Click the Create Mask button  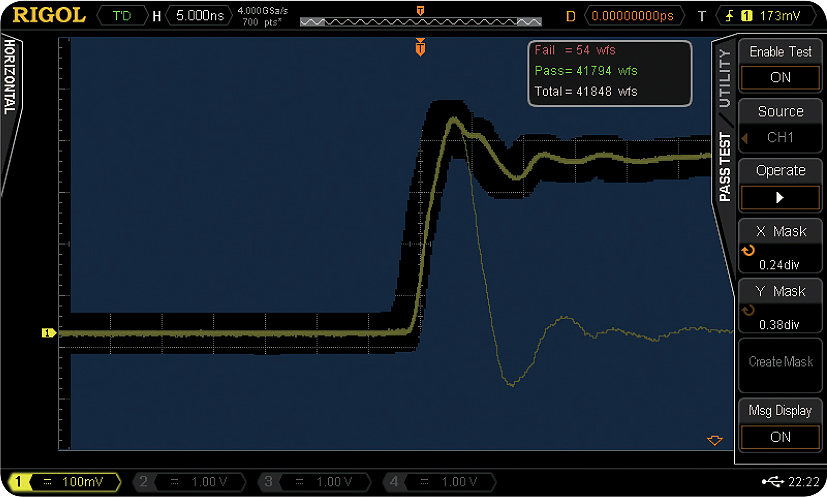(x=780, y=362)
